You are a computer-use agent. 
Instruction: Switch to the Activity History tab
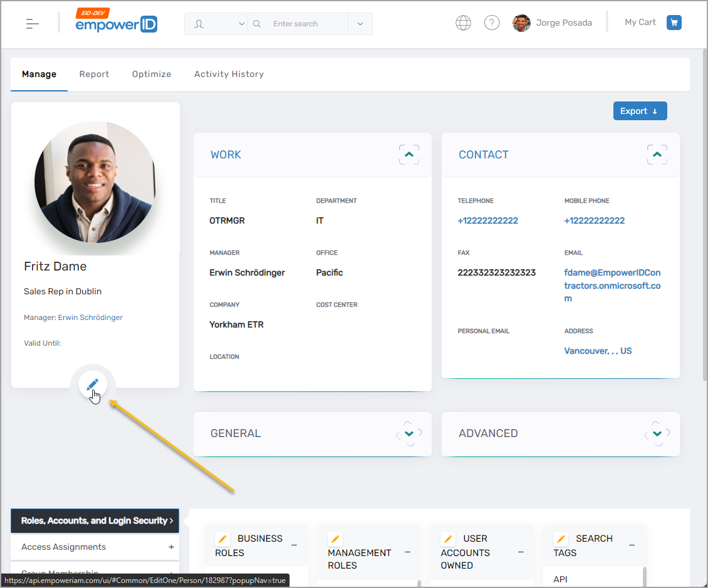click(x=229, y=74)
